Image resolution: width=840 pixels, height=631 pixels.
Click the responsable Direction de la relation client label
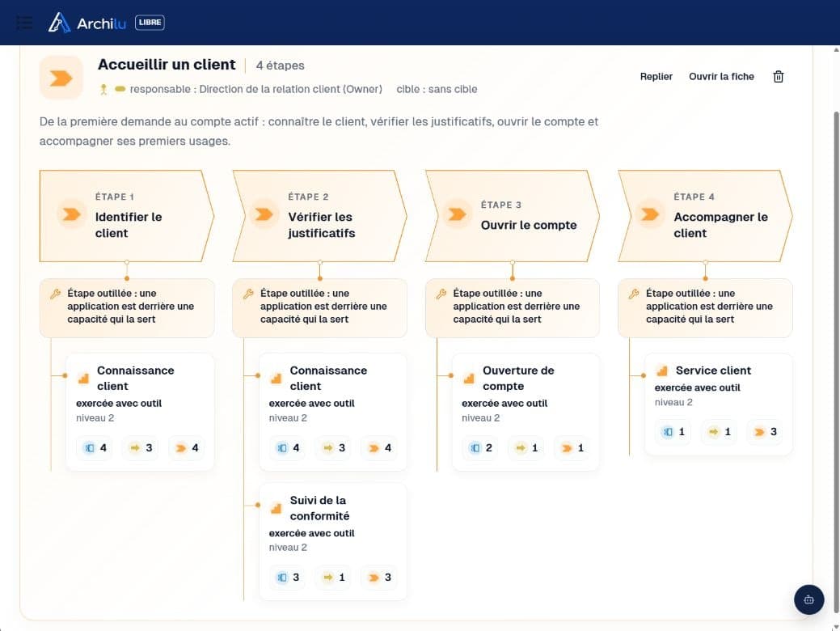coord(255,89)
